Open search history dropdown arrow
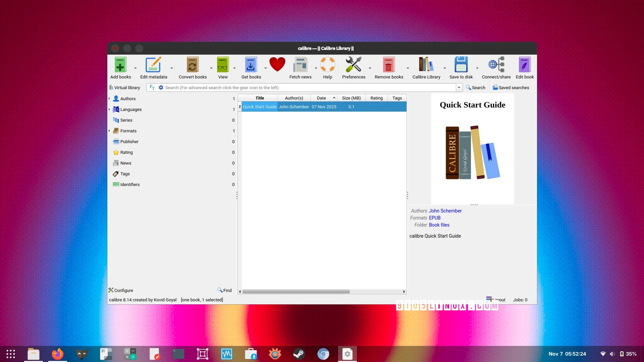Viewport: 644px width, 362px height. (459, 87)
